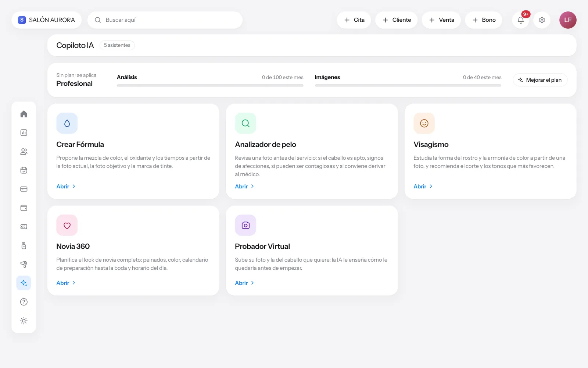This screenshot has width=588, height=368.
Task: Open settings gear in top bar
Action: point(542,20)
